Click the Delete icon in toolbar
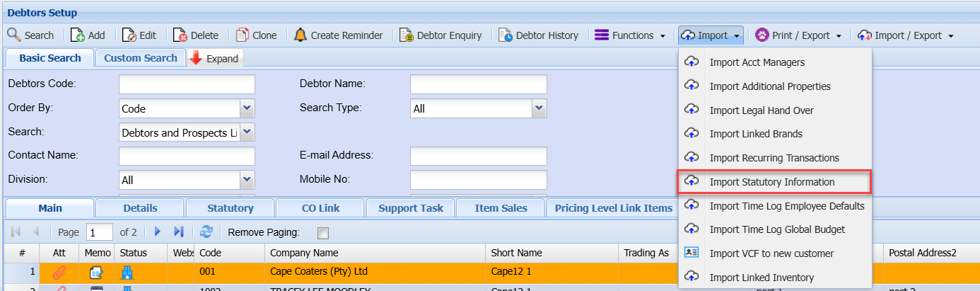 pyautogui.click(x=180, y=35)
